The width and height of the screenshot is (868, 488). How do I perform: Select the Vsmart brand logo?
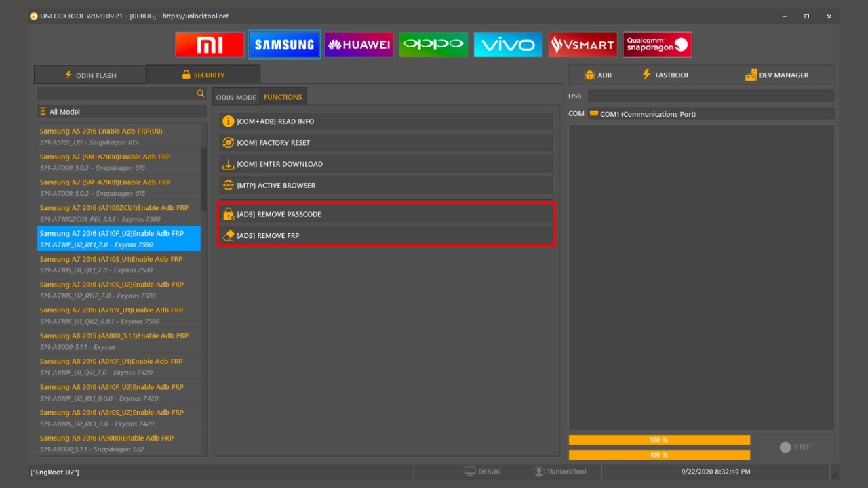pos(583,45)
